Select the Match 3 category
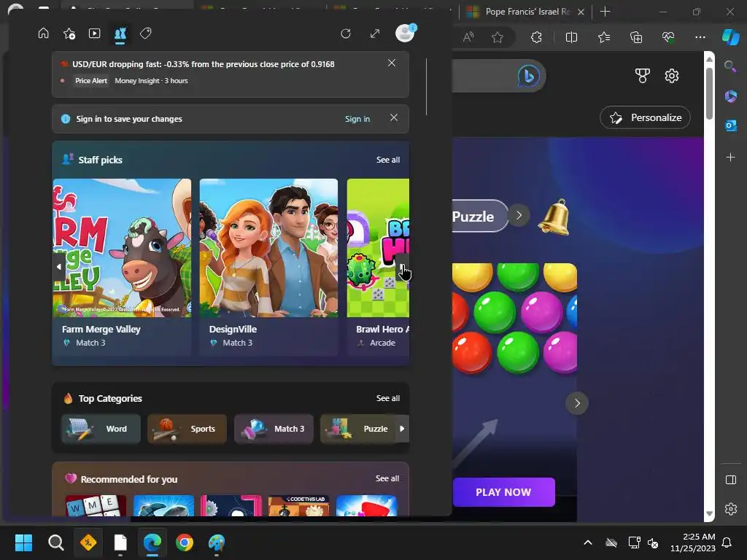 coord(274,429)
